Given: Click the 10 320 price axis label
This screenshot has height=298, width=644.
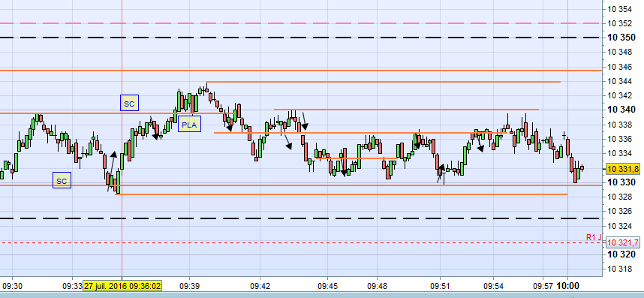Looking at the screenshot, I should click(x=621, y=254).
